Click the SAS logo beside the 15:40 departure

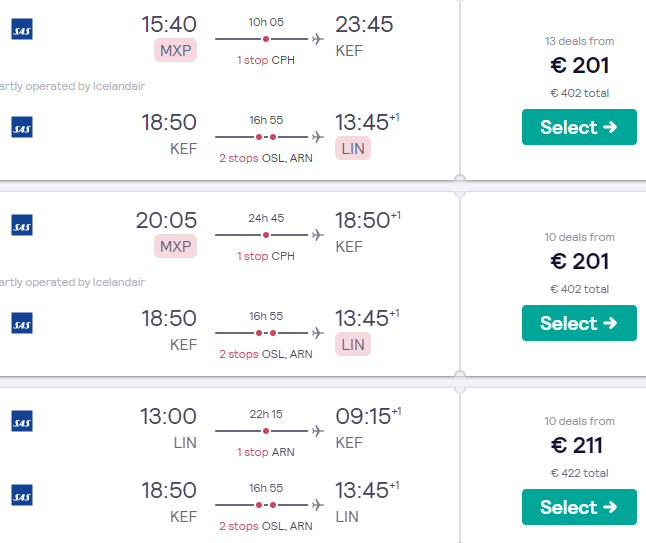point(22,31)
